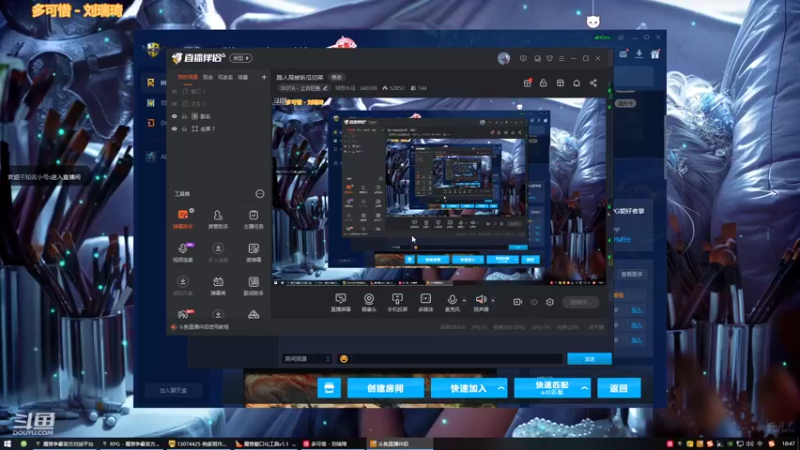Image resolution: width=800 pixels, height=450 pixels.
Task: Open the 弹幕秀 tool icon
Action: (x=218, y=286)
